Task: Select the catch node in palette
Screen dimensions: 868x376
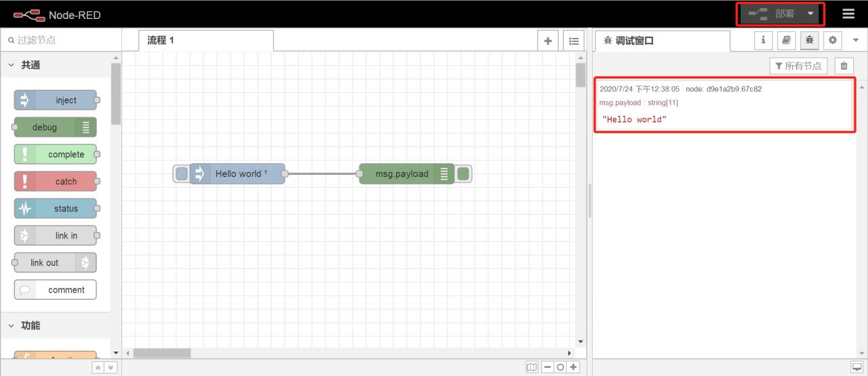Action: click(x=56, y=182)
